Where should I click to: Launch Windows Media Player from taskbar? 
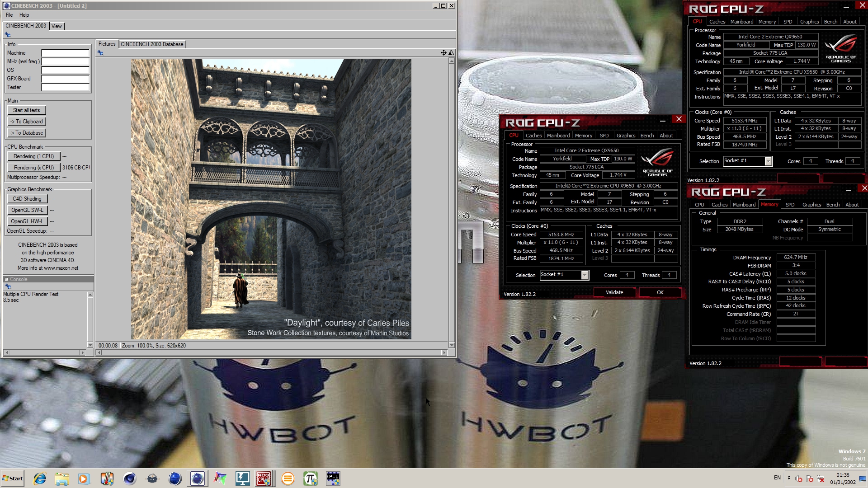click(84, 479)
